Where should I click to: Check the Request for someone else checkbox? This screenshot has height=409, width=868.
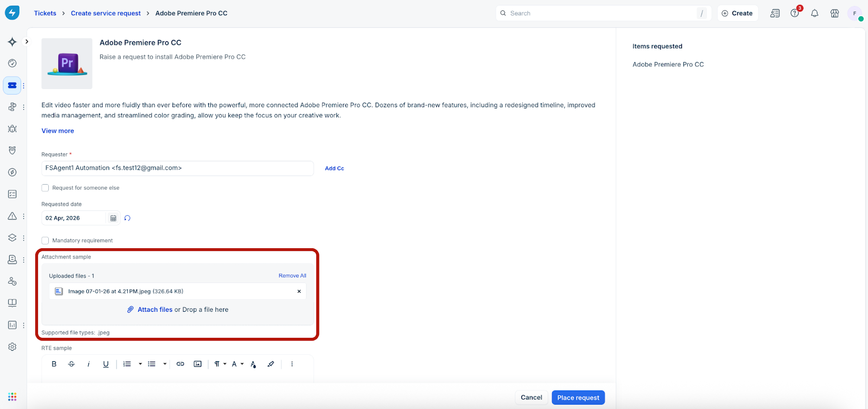click(45, 188)
